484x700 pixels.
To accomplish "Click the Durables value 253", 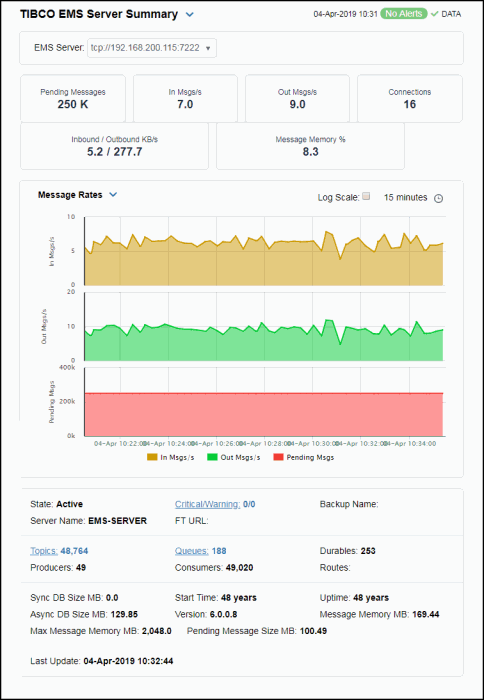I will pos(368,551).
